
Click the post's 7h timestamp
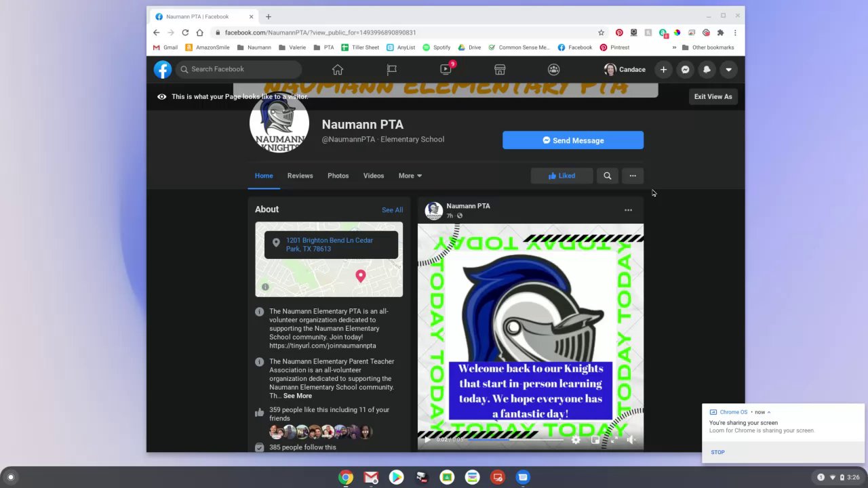pos(449,216)
